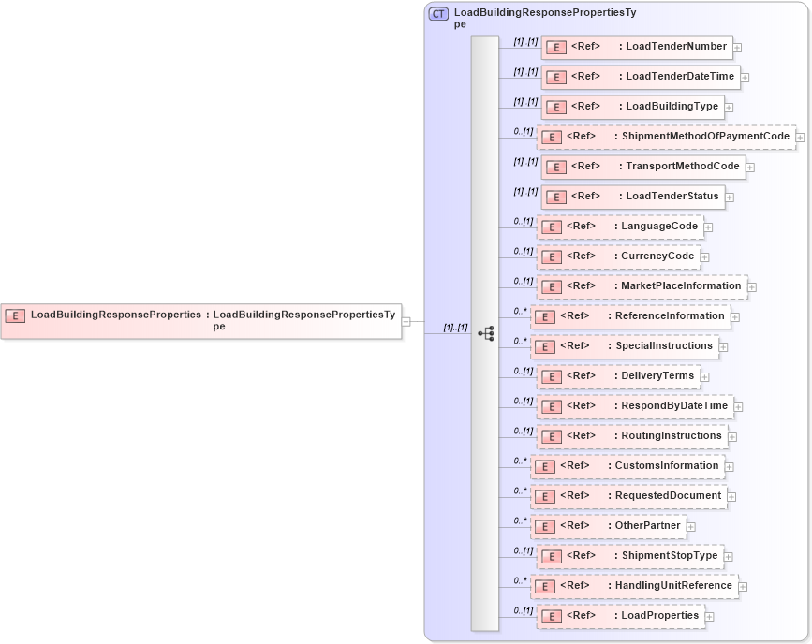Select the E icon on LoadBuildingResponseProperties element

pyautogui.click(x=15, y=316)
